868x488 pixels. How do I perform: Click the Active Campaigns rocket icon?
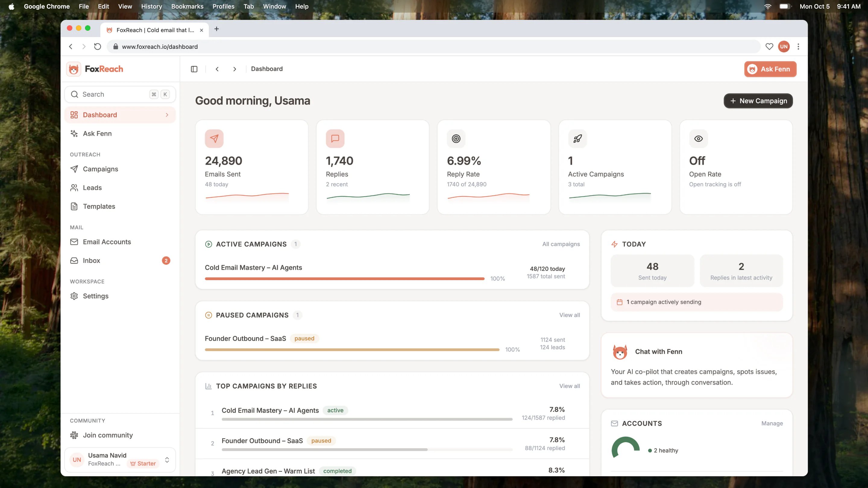[577, 139]
